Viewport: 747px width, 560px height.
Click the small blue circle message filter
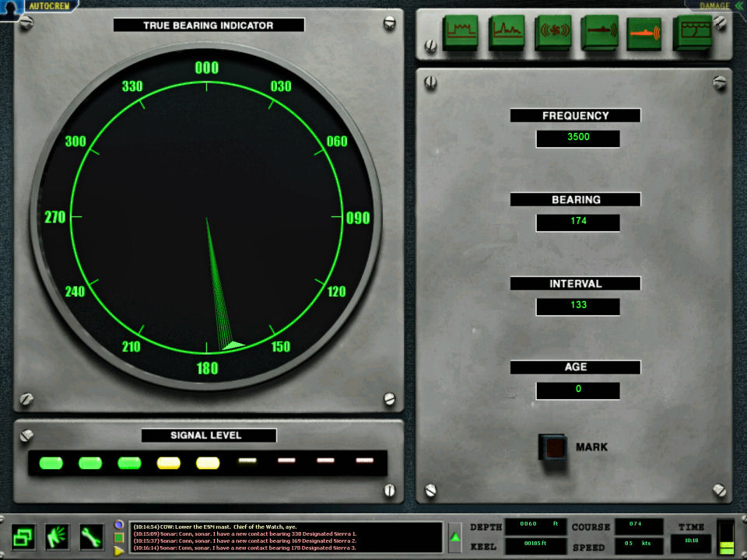[x=119, y=524]
